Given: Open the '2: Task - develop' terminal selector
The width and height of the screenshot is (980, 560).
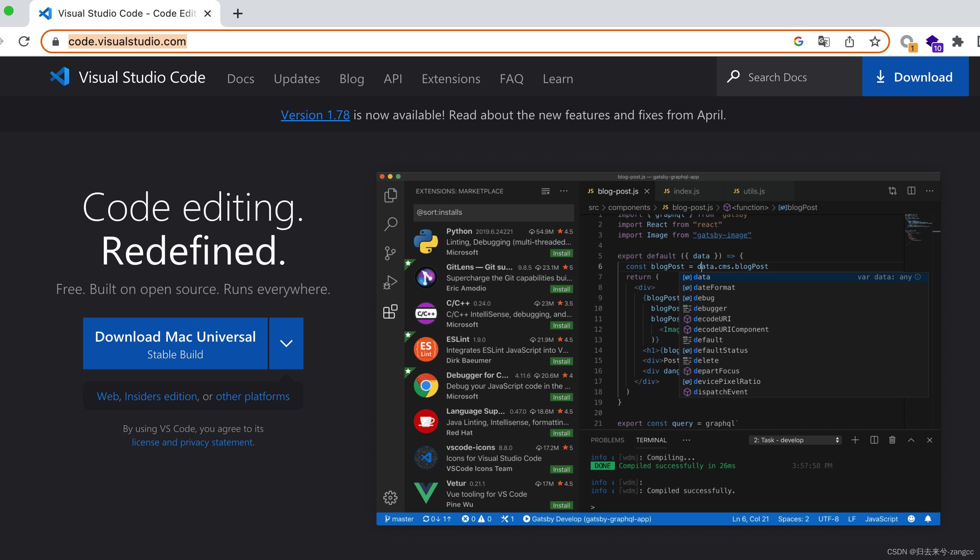Looking at the screenshot, I should [795, 440].
